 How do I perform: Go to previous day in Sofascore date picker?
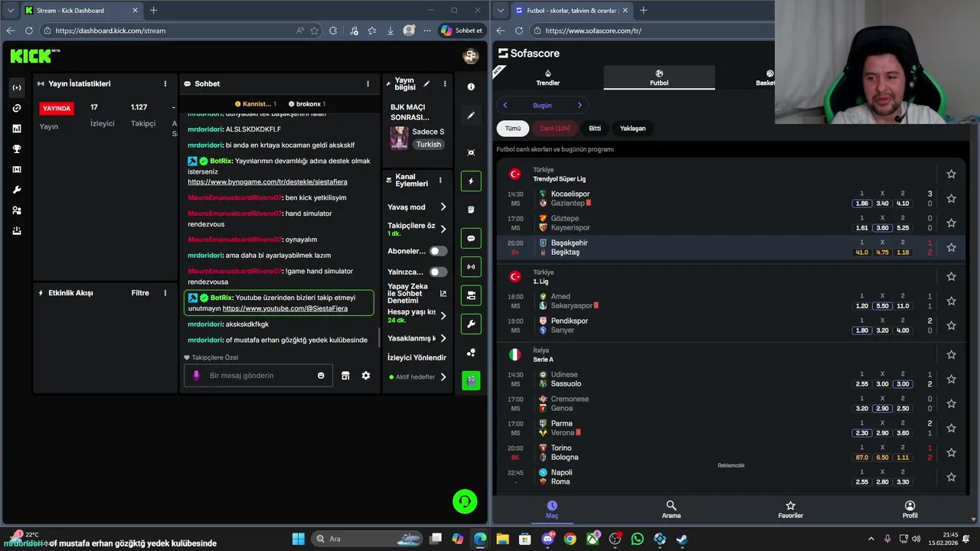pos(505,106)
